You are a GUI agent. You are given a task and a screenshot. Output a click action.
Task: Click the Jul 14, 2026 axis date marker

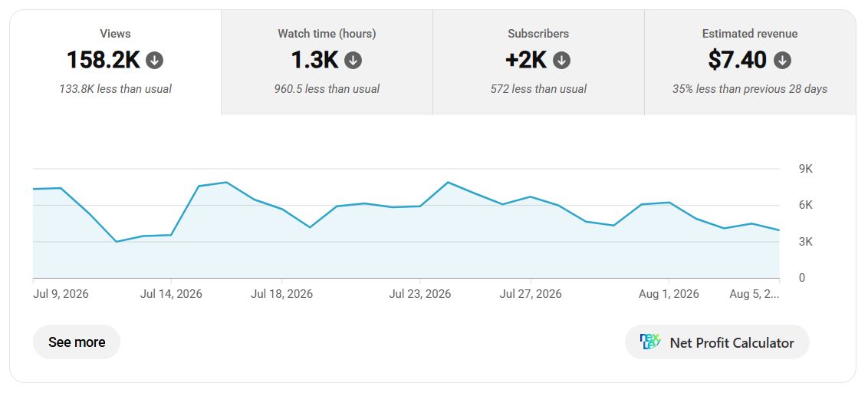171,294
